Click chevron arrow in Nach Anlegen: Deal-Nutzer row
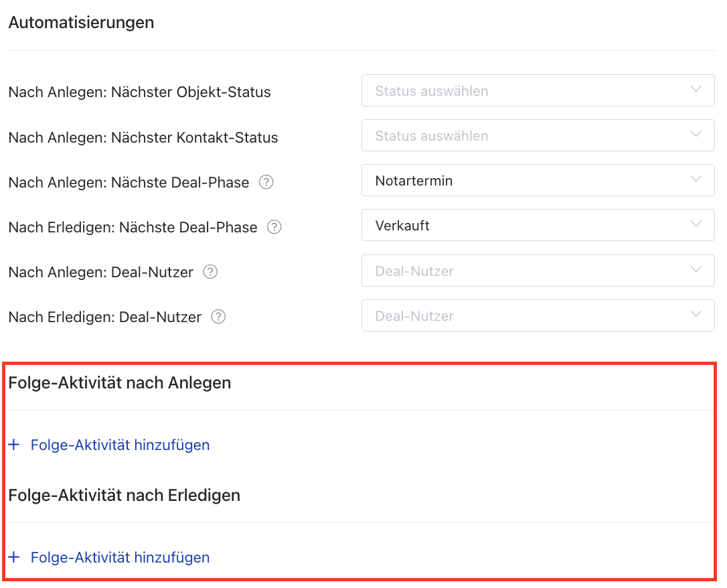 [x=696, y=270]
